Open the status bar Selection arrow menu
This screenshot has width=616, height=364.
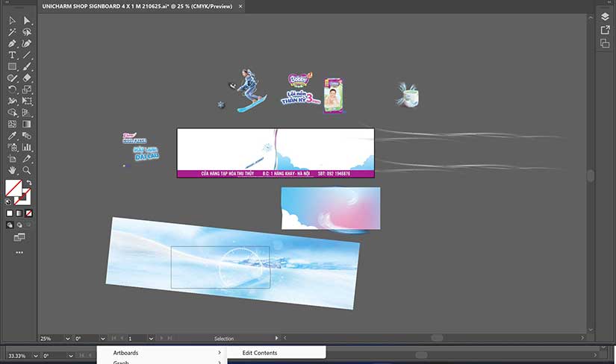click(x=276, y=338)
